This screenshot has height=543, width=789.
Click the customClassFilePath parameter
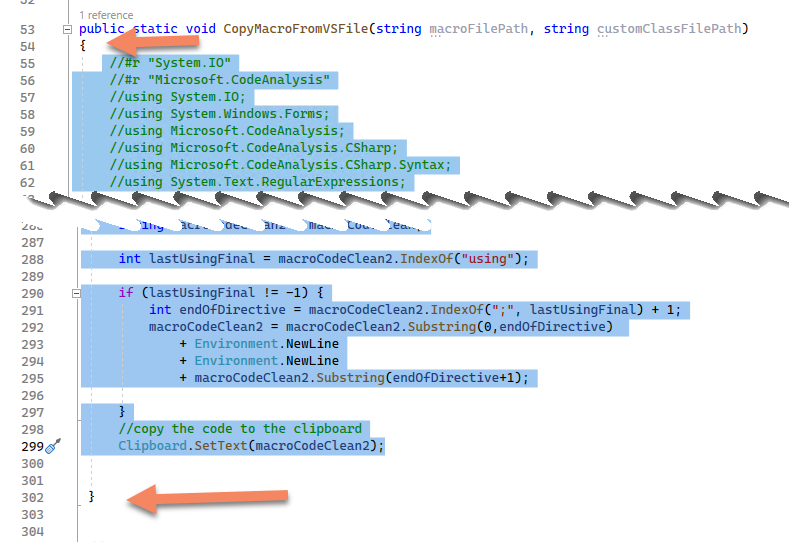click(670, 30)
